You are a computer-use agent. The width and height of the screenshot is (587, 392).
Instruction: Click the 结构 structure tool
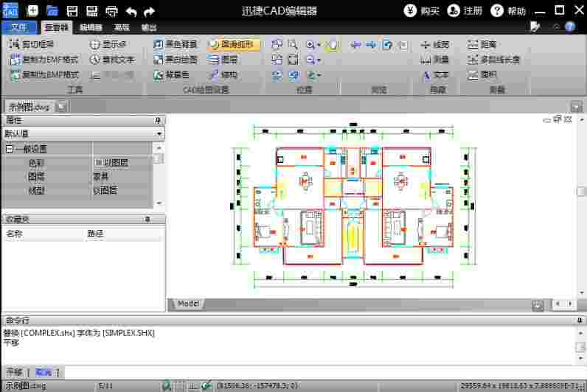[x=224, y=75]
